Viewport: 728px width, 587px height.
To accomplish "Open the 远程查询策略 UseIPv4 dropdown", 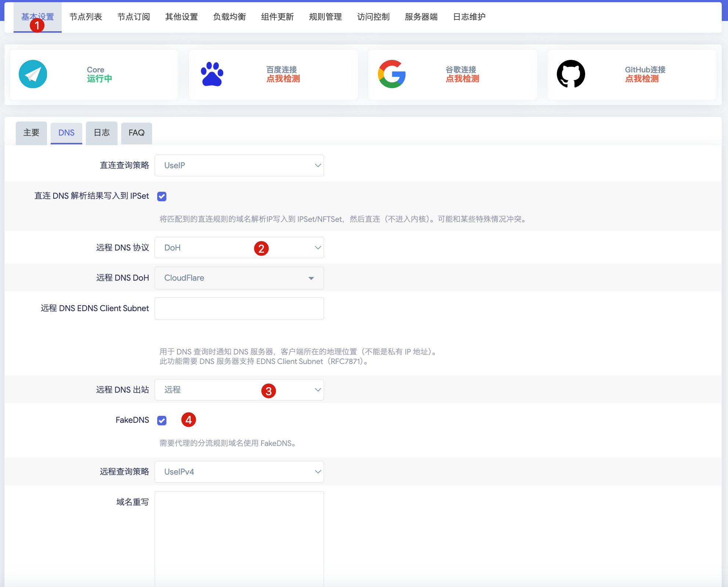I will click(239, 472).
